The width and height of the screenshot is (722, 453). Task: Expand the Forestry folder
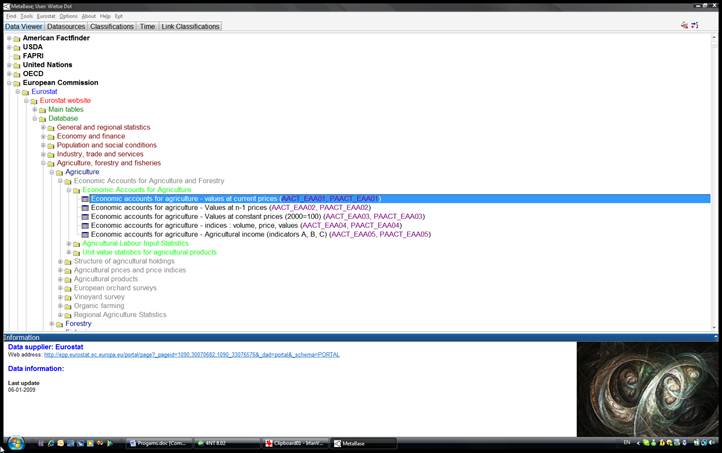coord(52,324)
